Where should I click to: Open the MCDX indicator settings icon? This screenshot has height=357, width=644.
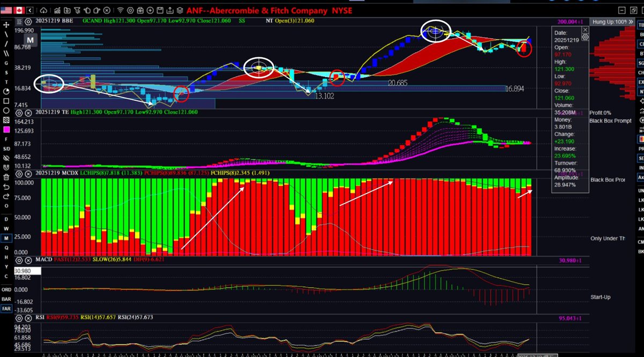[x=19, y=173]
